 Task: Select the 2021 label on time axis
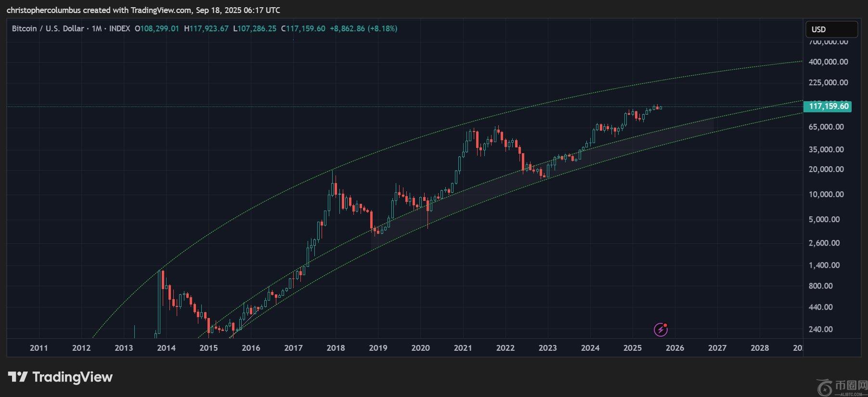tap(463, 348)
